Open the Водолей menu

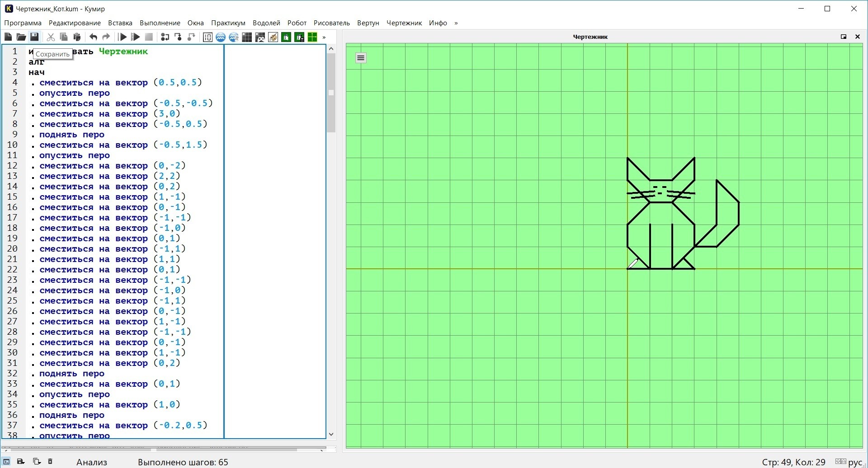click(267, 23)
